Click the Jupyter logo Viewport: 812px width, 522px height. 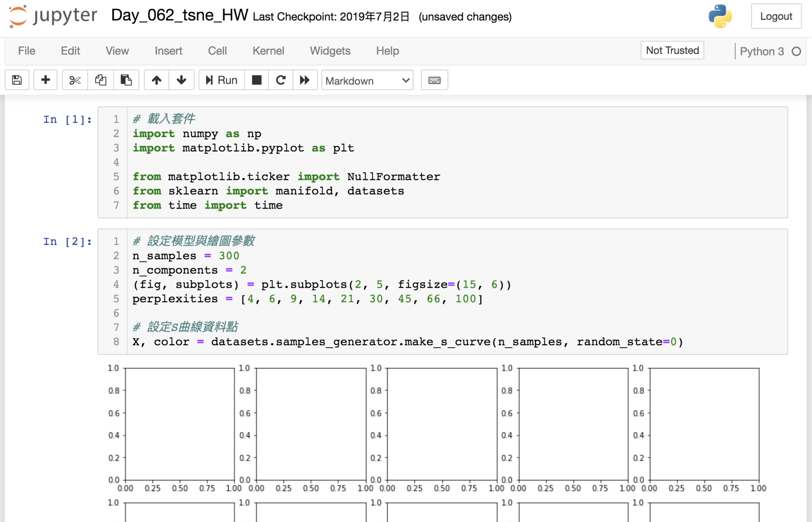tap(53, 16)
